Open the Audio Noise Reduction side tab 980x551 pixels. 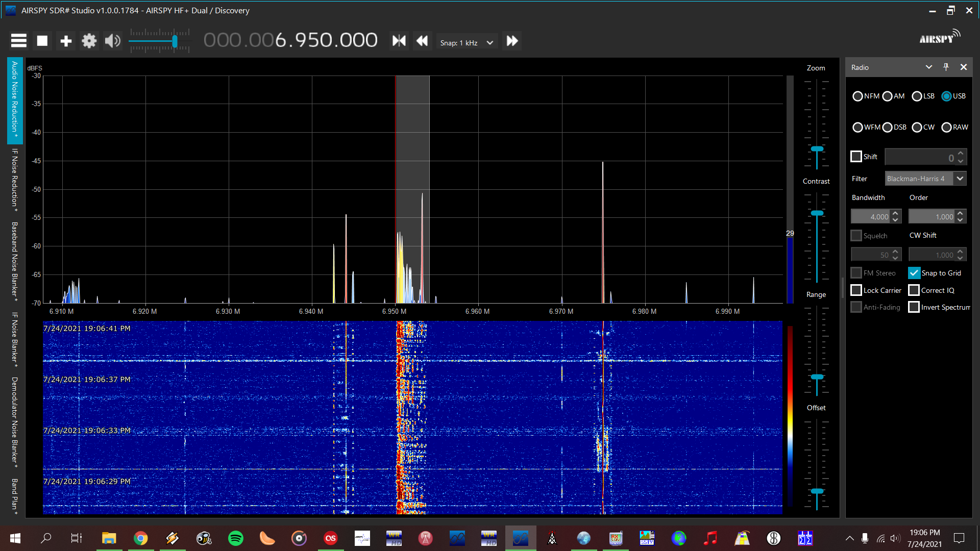point(15,101)
